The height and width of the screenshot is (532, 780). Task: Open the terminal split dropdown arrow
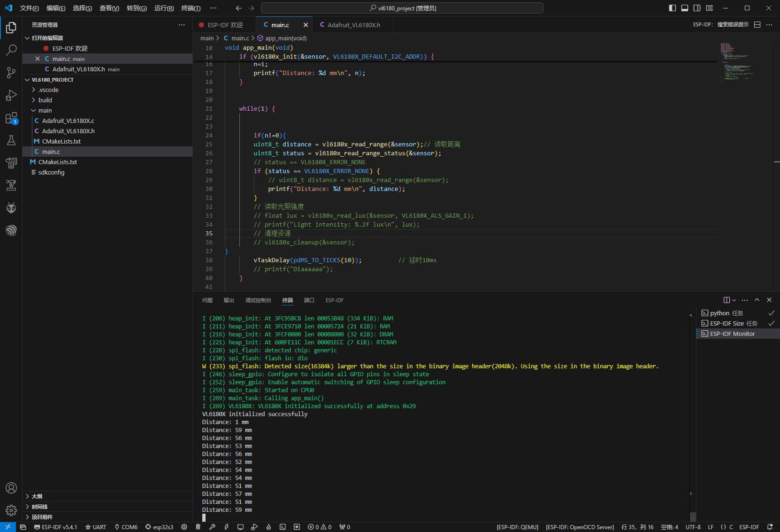(734, 300)
